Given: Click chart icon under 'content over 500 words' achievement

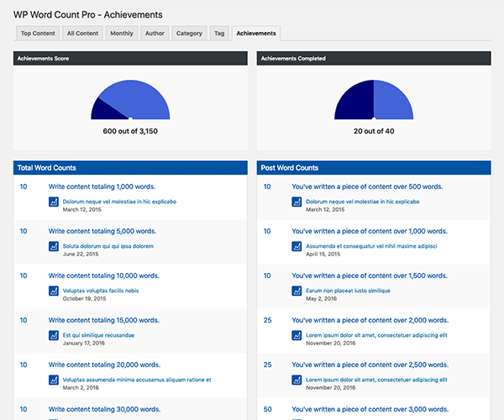Looking at the screenshot, I should click(x=297, y=202).
